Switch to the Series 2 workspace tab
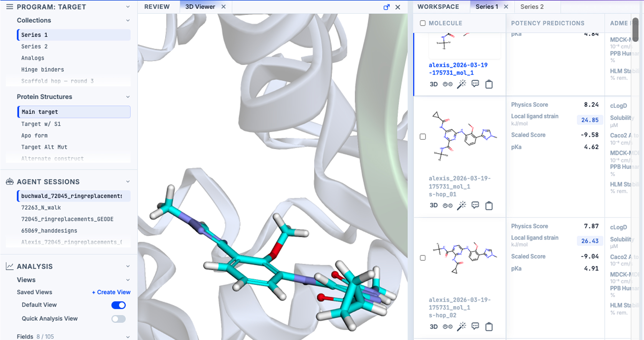Viewport: 644px width, 340px height. click(532, 7)
